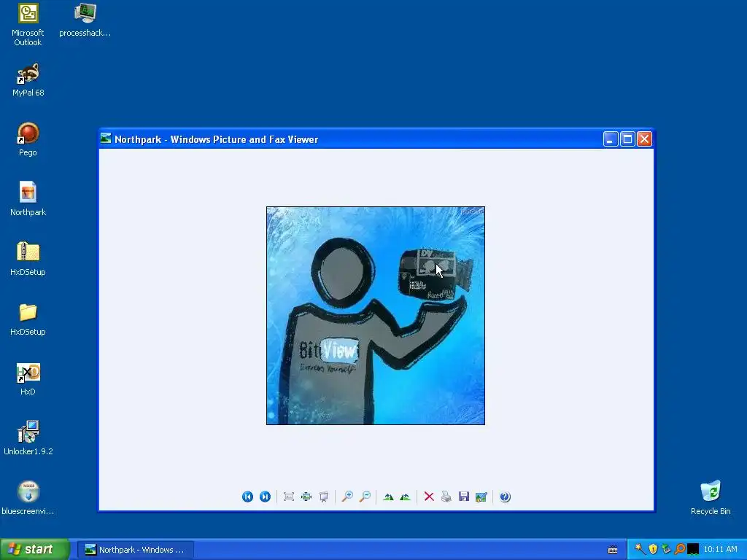The image size is (747, 560).
Task: Click the black graph tray icon
Action: [x=693, y=550]
